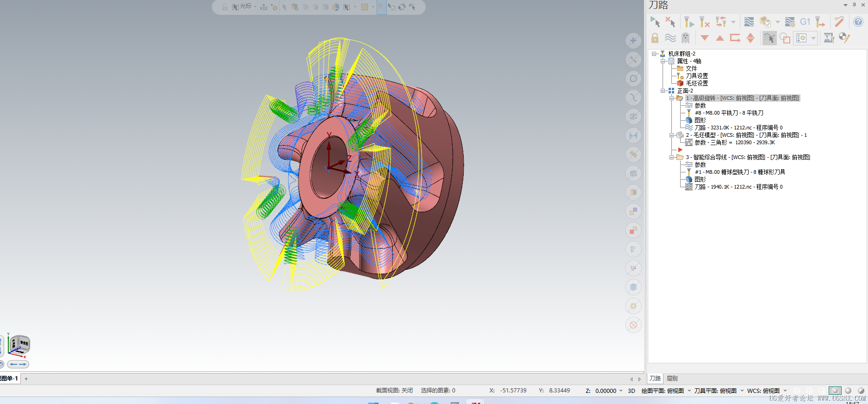Collapse the 正面-2 toolpath group
Image resolution: width=868 pixels, height=404 pixels.
pos(663,91)
